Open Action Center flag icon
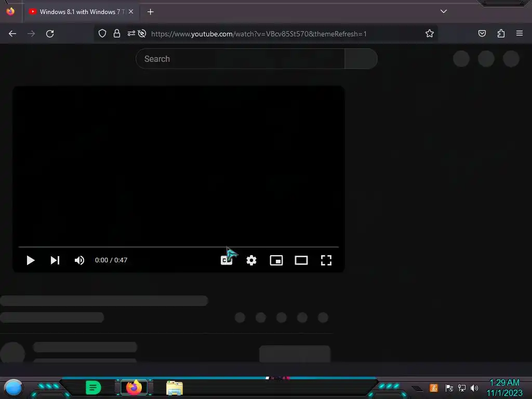This screenshot has height=399, width=532. point(449,388)
